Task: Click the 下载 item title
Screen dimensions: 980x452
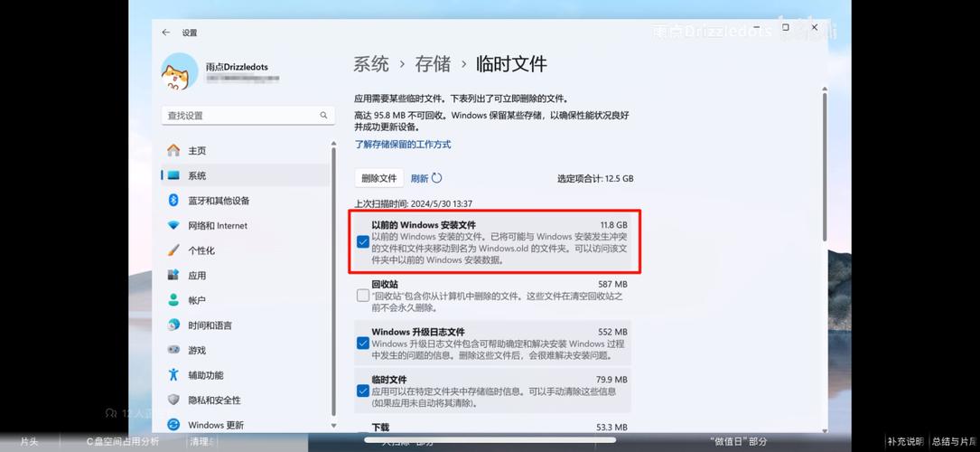Action: tap(380, 427)
